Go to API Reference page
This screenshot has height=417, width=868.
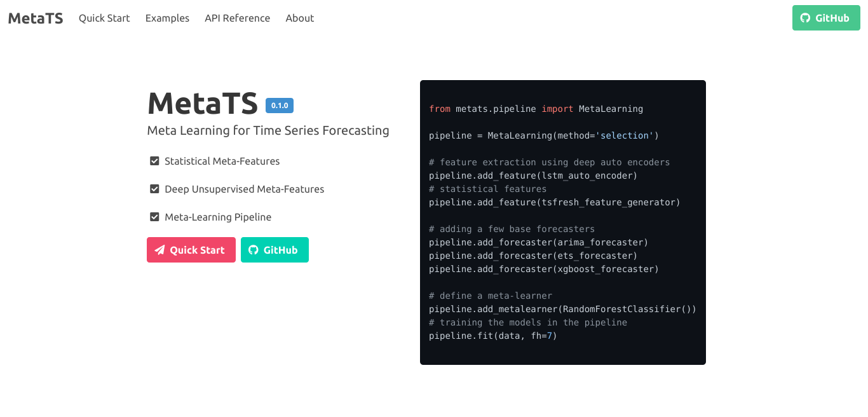(238, 18)
